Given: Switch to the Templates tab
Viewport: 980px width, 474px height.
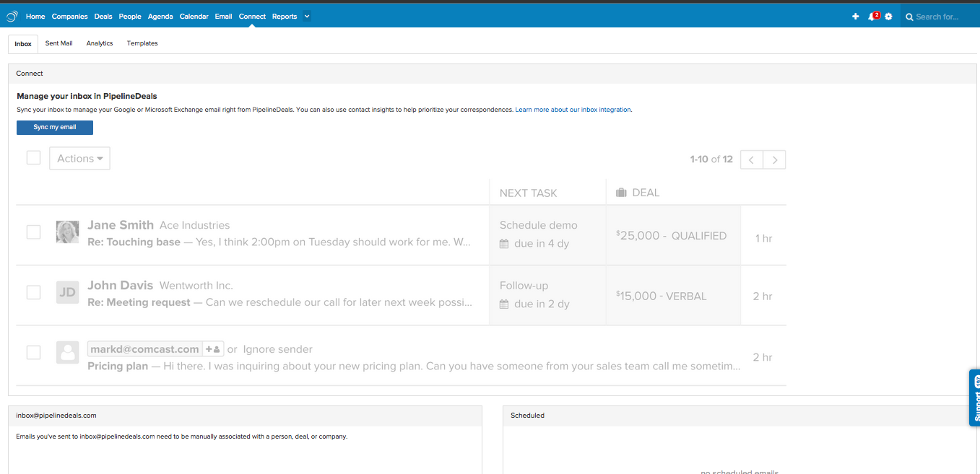Looking at the screenshot, I should click(142, 43).
